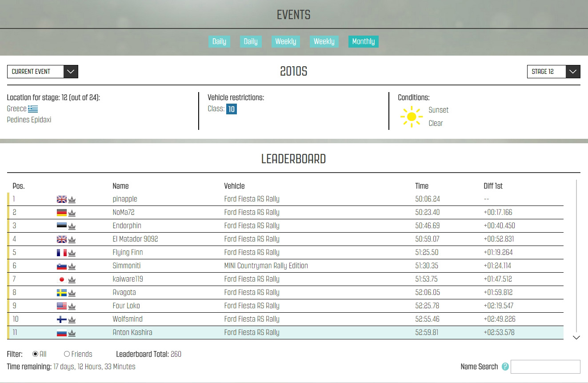Open the second Weekly events tab
This screenshot has height=383, width=588.
[324, 41]
